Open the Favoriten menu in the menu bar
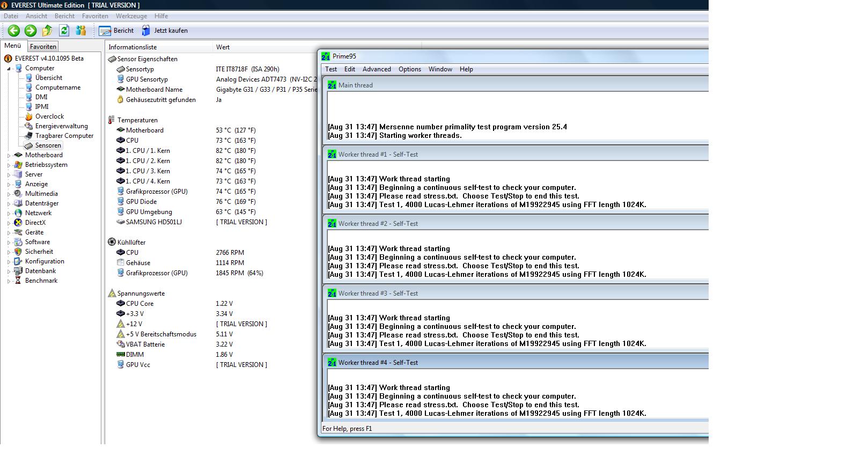Image resolution: width=868 pixels, height=470 pixels. click(95, 16)
